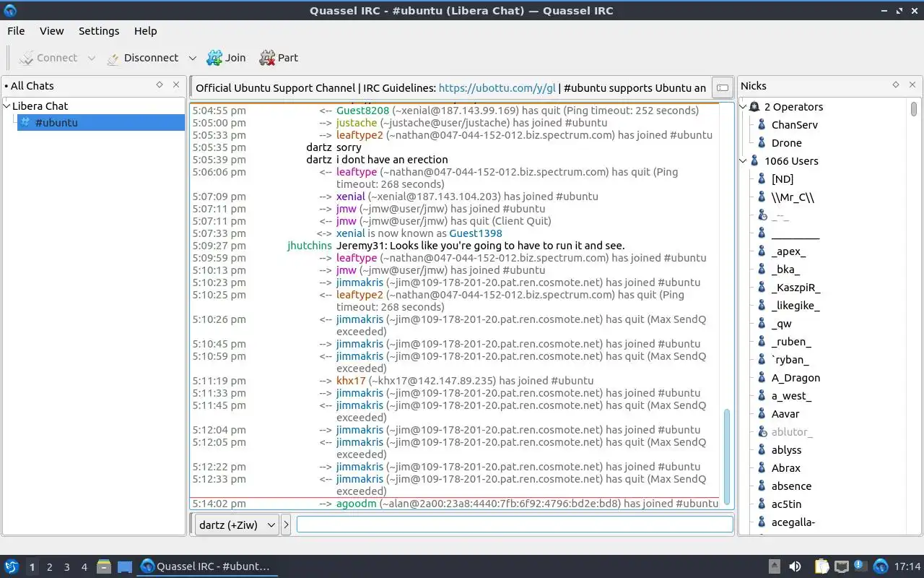Image resolution: width=924 pixels, height=578 pixels.
Task: Select nick _ruben_
Action: pyautogui.click(x=791, y=342)
